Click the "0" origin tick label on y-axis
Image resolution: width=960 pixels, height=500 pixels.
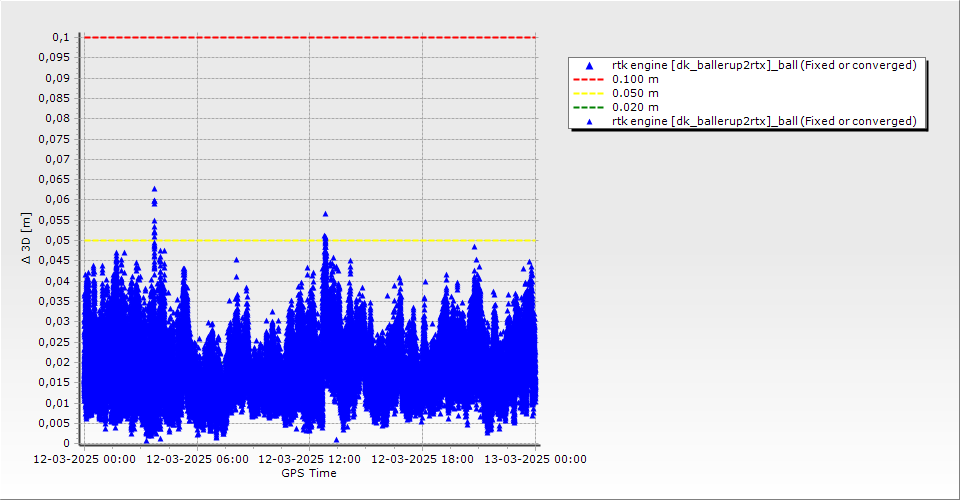click(67, 443)
